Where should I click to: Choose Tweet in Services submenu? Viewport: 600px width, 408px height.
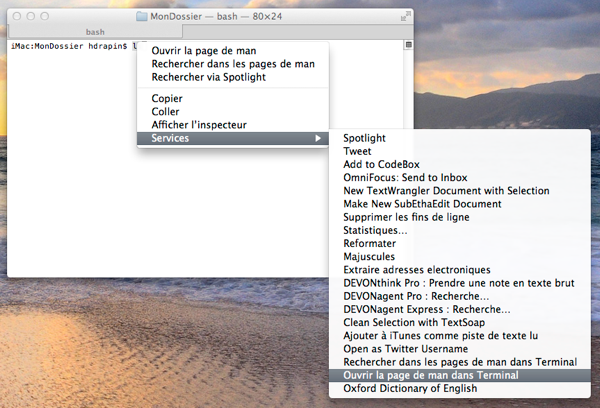357,151
